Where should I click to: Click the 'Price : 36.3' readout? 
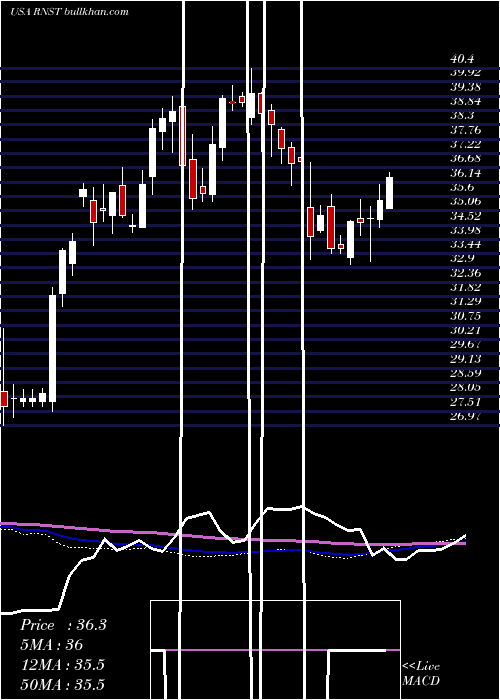click(63, 625)
